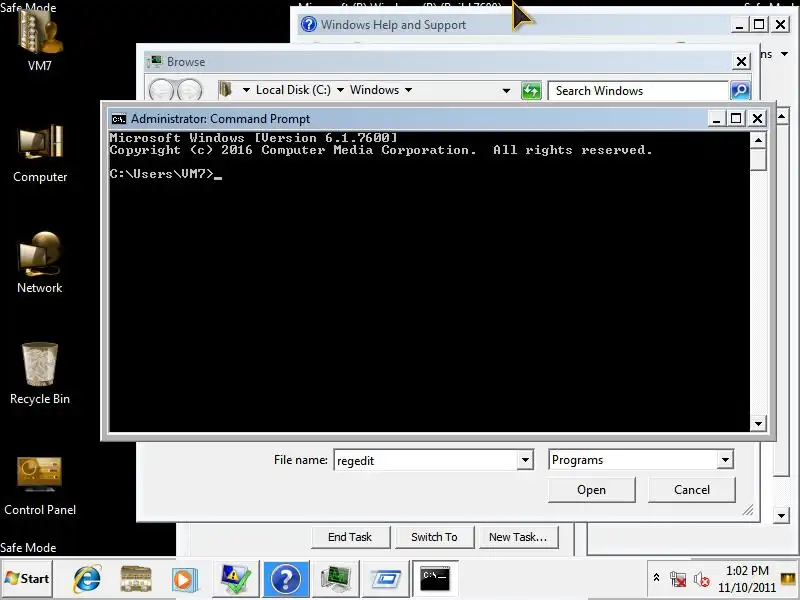Maximize the Command Prompt window
Screen dimensions: 800x600
click(x=736, y=119)
